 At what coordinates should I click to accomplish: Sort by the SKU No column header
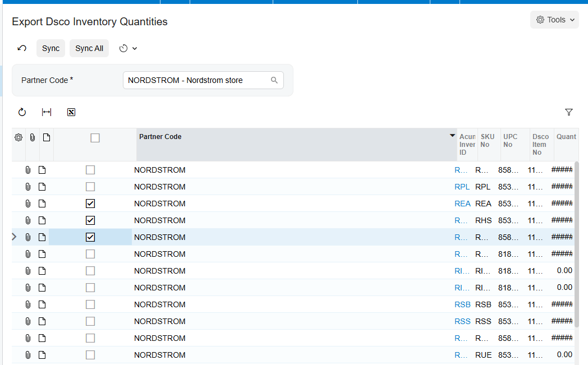(x=489, y=145)
